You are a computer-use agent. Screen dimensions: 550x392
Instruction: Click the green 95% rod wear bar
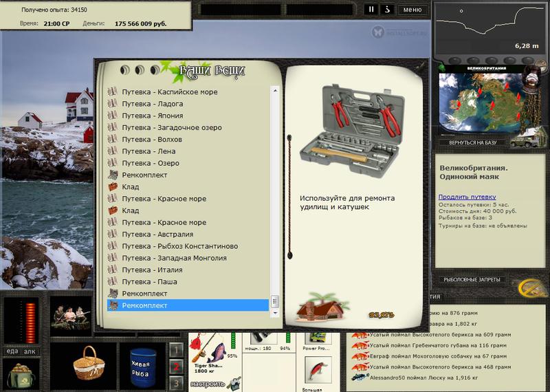point(233,340)
